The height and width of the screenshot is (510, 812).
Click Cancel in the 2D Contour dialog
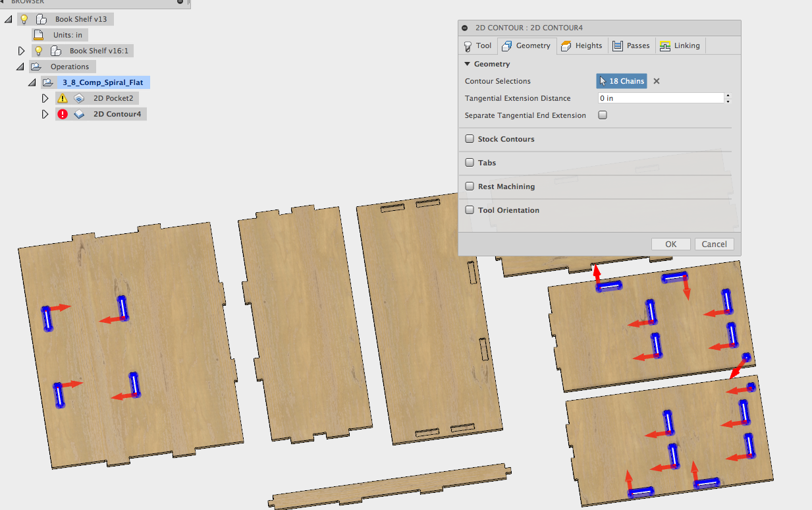[715, 244]
